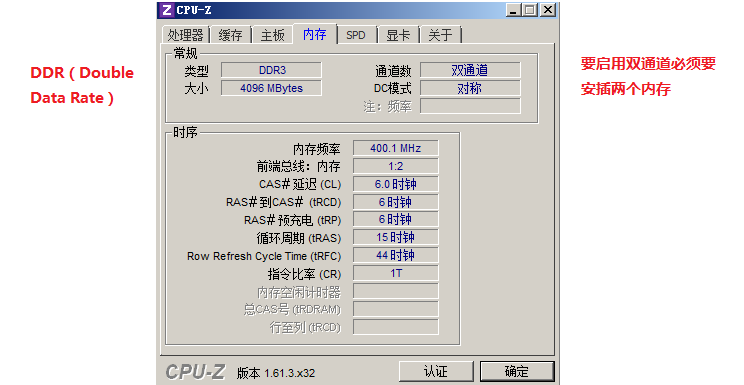Click the 通道数 label

coord(393,71)
